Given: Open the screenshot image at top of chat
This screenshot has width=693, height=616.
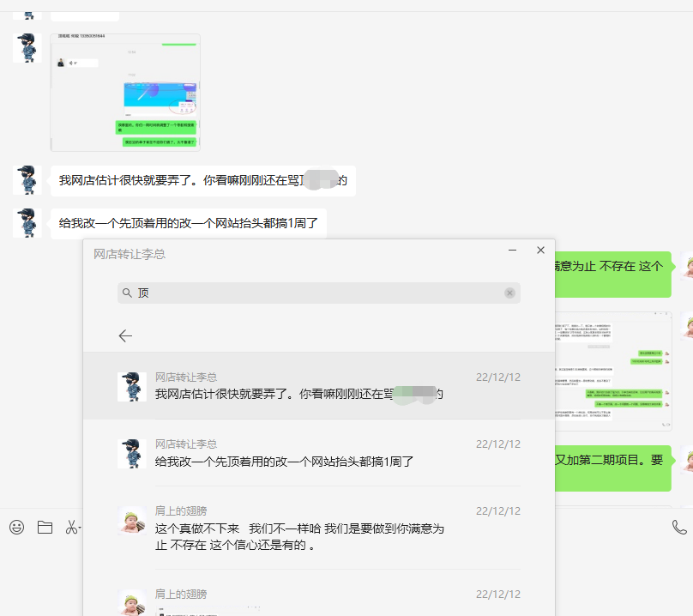Looking at the screenshot, I should (125, 93).
